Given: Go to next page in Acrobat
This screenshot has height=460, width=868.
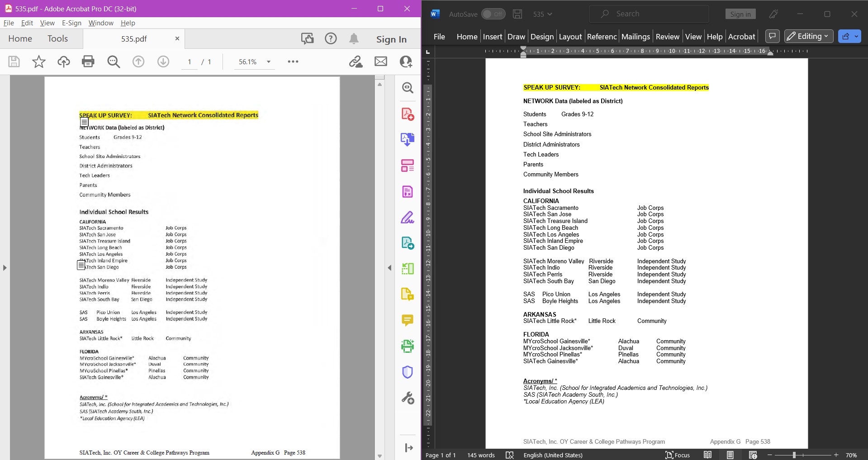Looking at the screenshot, I should (x=163, y=62).
